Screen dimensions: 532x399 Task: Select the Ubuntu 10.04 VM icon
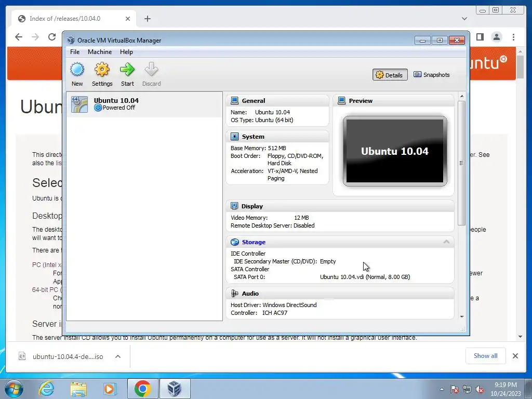pos(79,104)
